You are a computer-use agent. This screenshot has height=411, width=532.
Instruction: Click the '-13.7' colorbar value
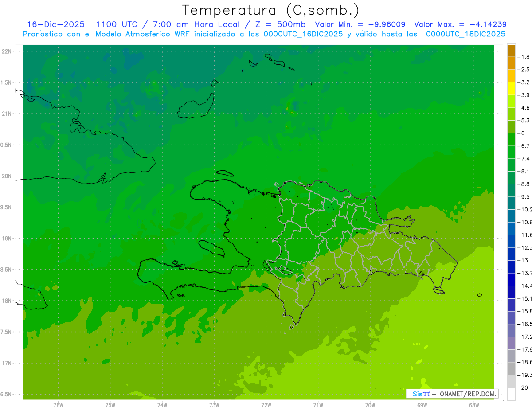524,273
